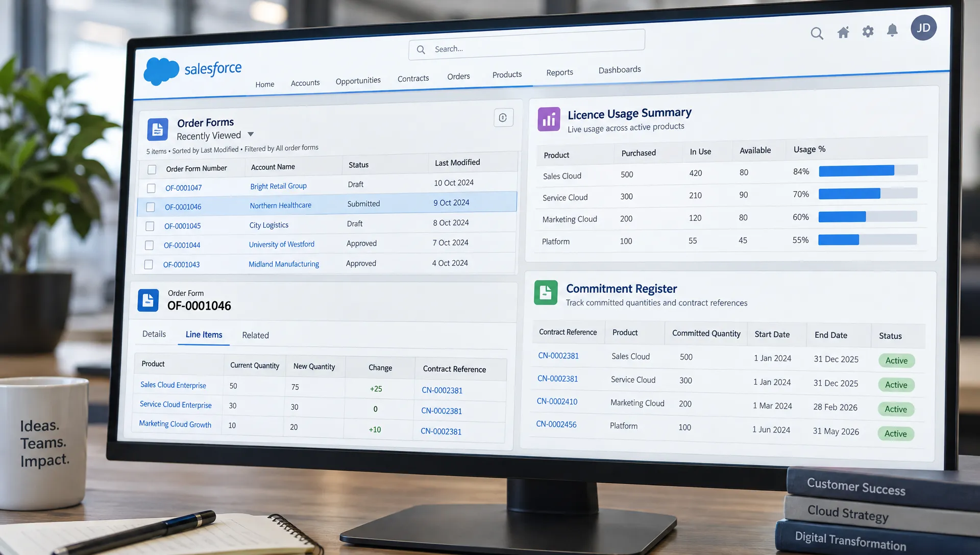Click the Order Forms panel refresh icon
This screenshot has width=980, height=555.
point(503,118)
